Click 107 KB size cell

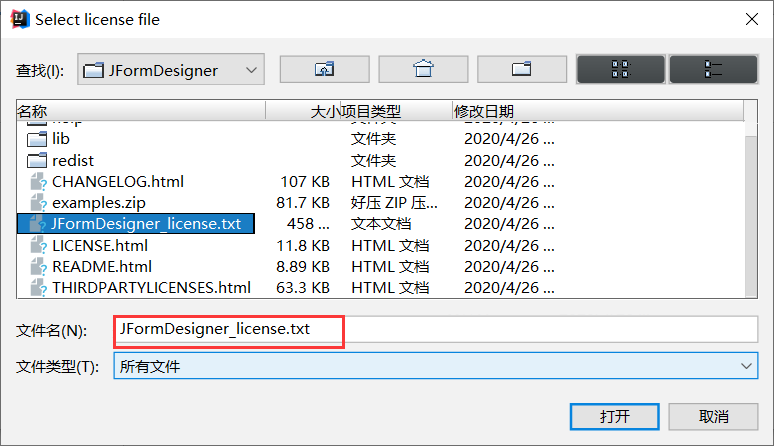point(305,182)
